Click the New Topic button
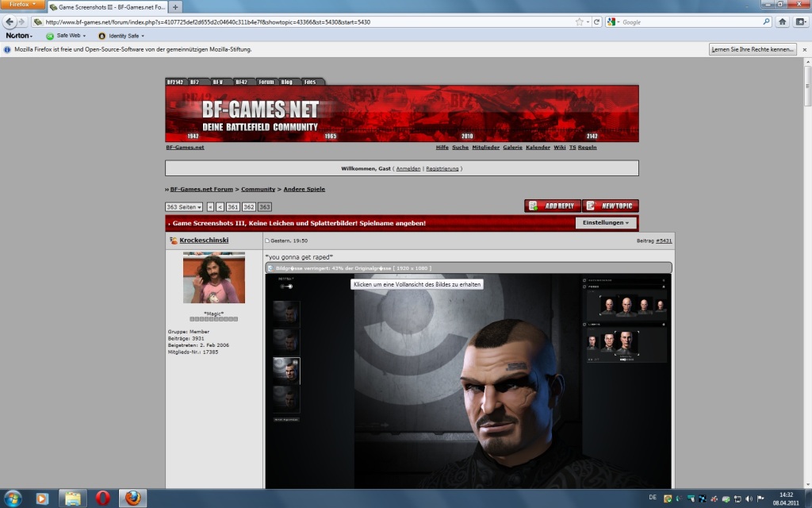Image resolution: width=812 pixels, height=508 pixels. [x=610, y=206]
